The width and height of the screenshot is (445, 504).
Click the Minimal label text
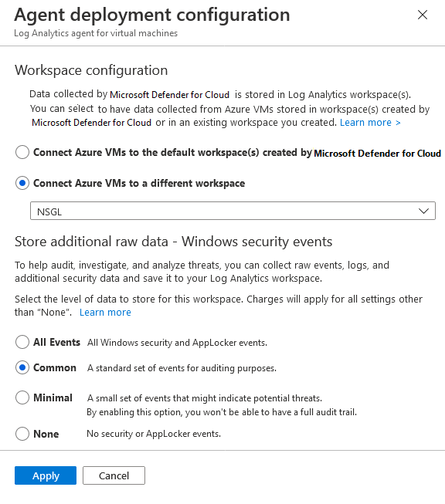tap(53, 398)
